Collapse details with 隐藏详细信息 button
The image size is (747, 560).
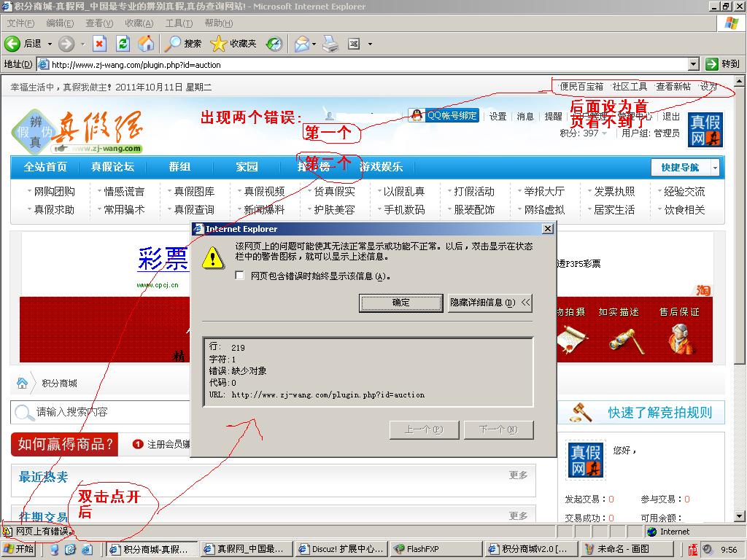click(x=489, y=303)
